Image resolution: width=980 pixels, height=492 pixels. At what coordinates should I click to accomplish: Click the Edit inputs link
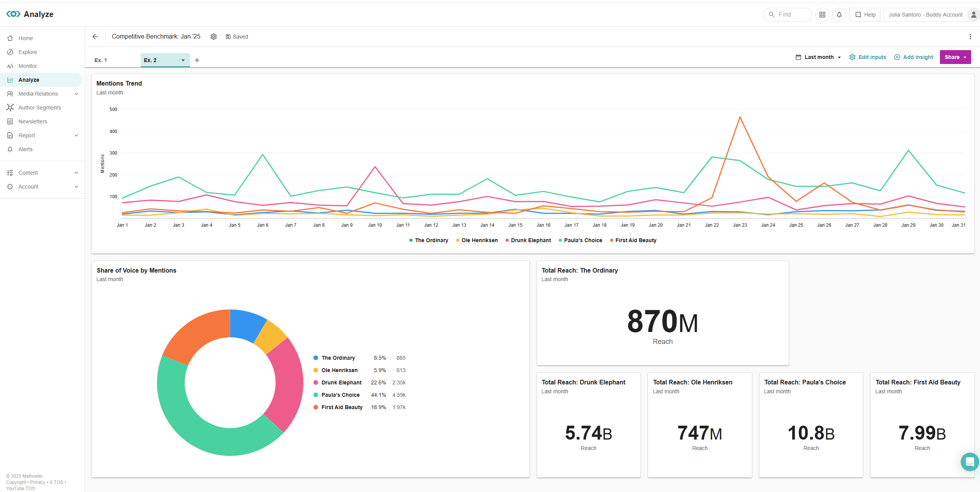click(872, 57)
